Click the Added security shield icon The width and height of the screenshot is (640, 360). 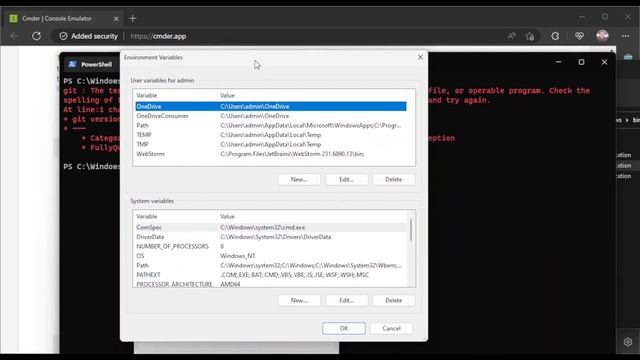[x=63, y=36]
